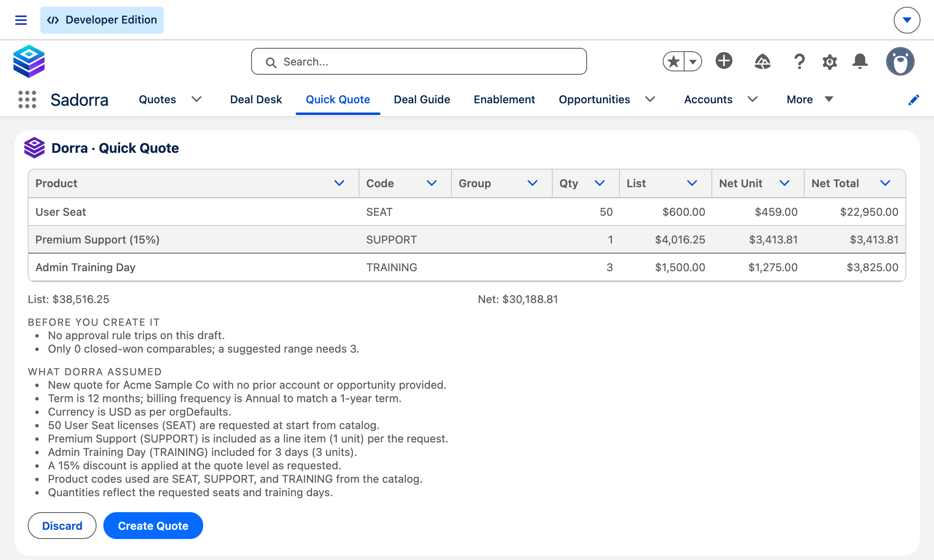934x560 pixels.
Task: Open the Trailhead guidance icon
Action: click(762, 62)
